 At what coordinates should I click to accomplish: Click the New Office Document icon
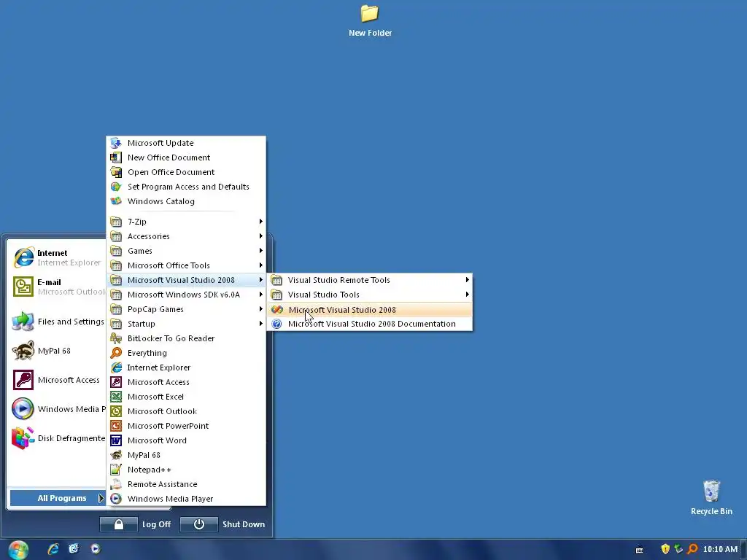[116, 157]
